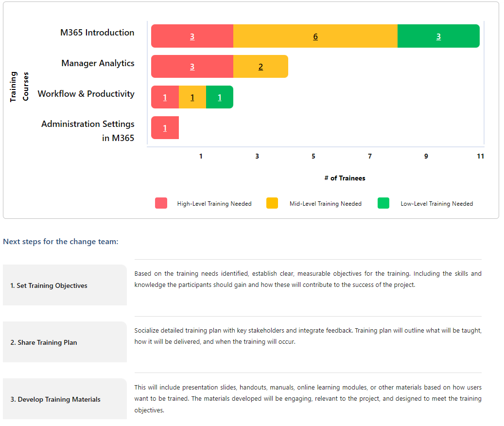
Task: Select the Develop Training Materials step
Action: (65, 399)
